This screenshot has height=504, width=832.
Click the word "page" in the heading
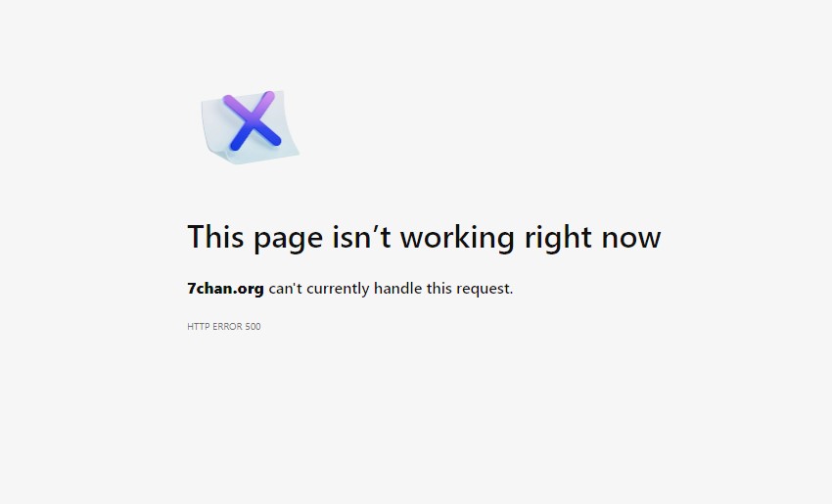pyautogui.click(x=288, y=240)
